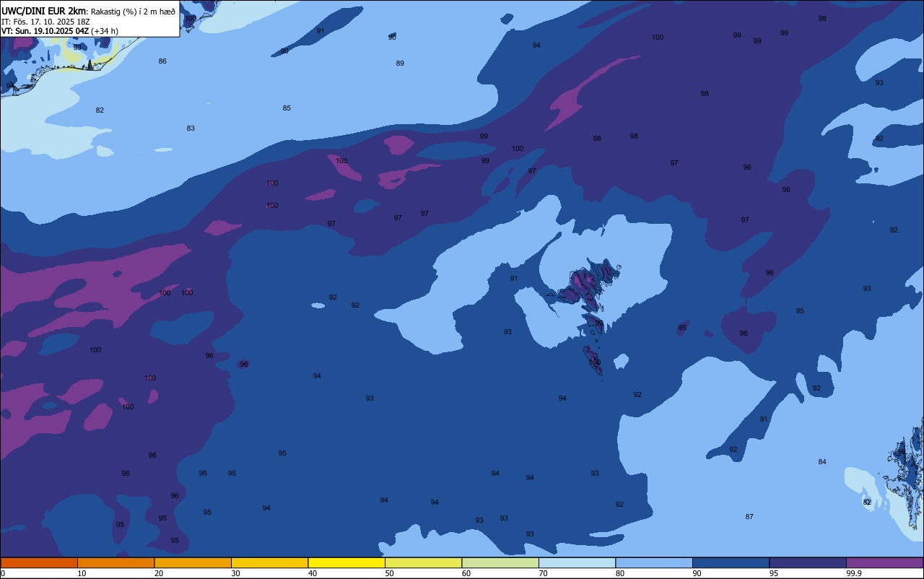Click the legend tick label '60'
This screenshot has height=579, width=924.
click(466, 573)
